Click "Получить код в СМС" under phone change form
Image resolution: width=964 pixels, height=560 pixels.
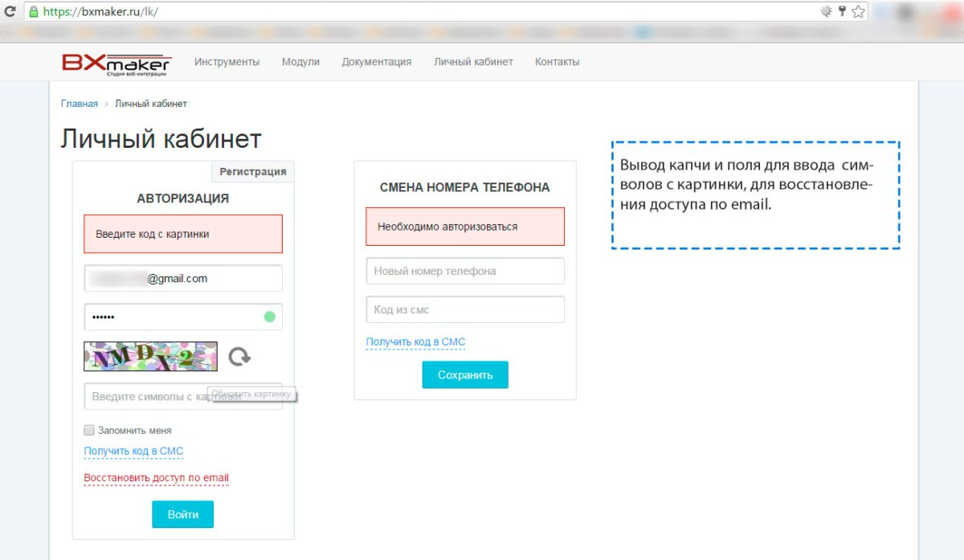[x=415, y=341]
